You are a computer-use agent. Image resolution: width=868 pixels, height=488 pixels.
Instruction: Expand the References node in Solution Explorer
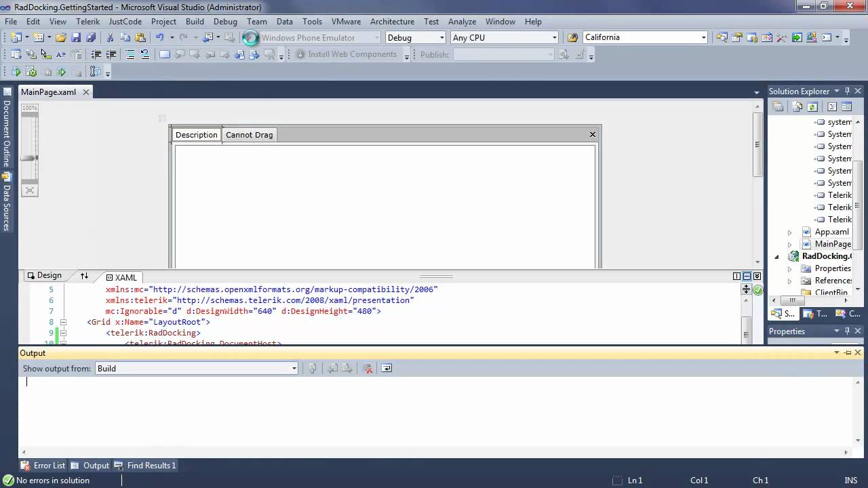coord(789,281)
